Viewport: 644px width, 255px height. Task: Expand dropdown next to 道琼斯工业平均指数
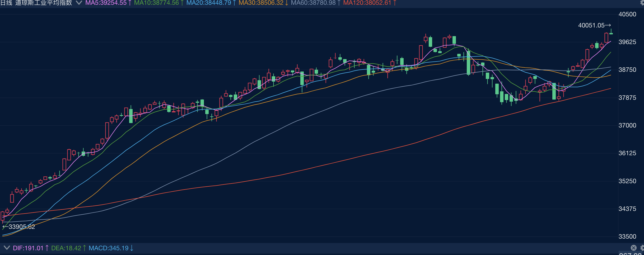(79, 3)
